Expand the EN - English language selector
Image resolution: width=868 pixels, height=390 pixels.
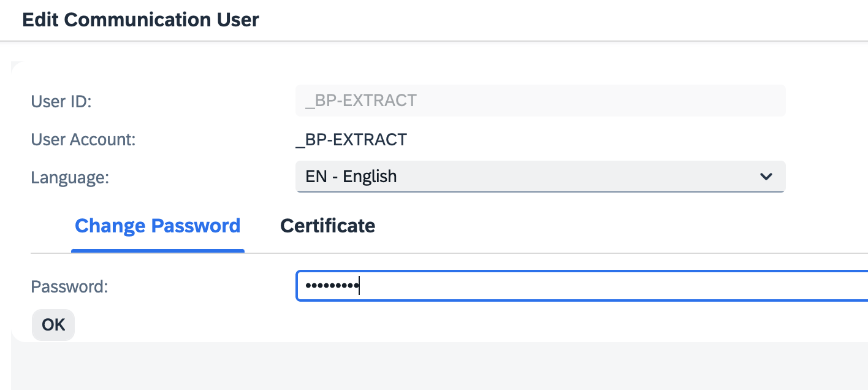point(539,177)
